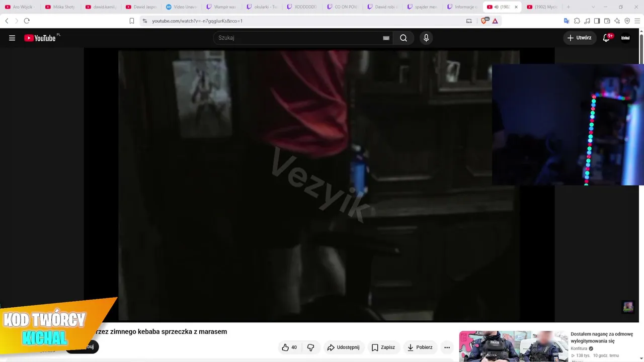Open the Google Translate extension icon
Viewport: 644px width, 362px height.
[x=567, y=21]
